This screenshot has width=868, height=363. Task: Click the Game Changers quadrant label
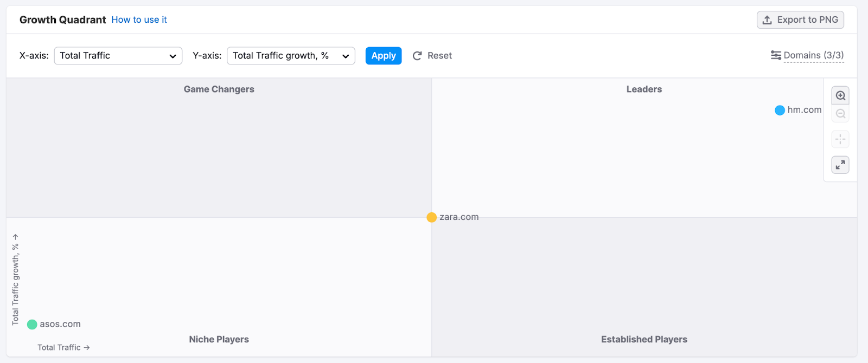(x=219, y=89)
